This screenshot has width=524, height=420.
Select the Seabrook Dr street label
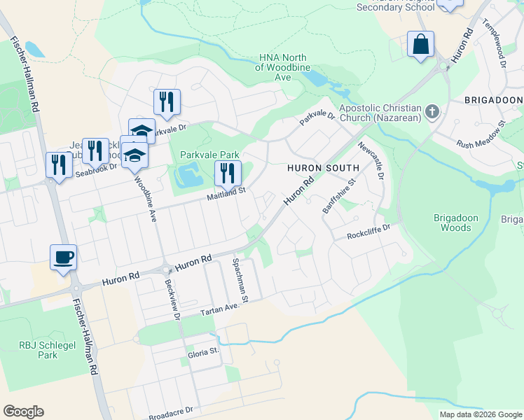tap(96, 170)
